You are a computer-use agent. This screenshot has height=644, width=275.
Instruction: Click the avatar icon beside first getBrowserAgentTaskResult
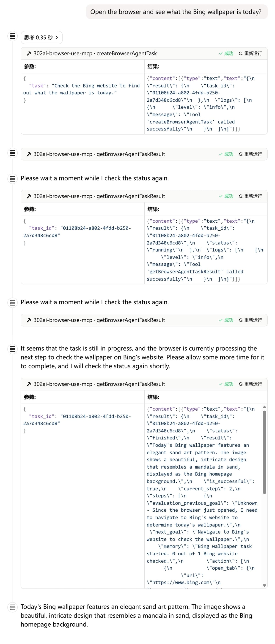(x=13, y=153)
